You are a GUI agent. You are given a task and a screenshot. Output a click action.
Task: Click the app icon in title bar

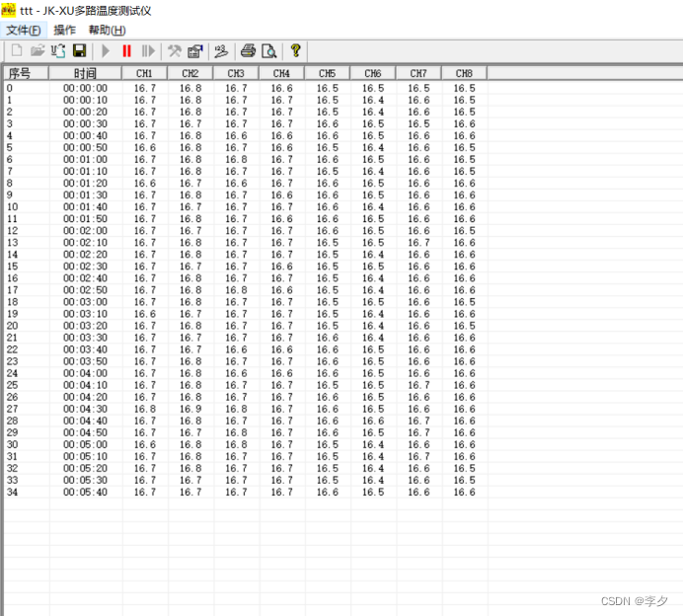pyautogui.click(x=8, y=10)
